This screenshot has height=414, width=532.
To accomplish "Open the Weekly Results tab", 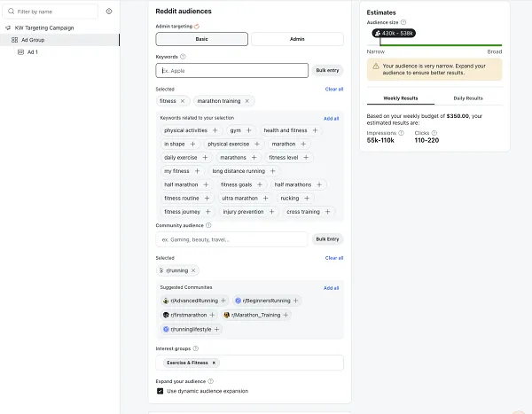I will (x=400, y=98).
